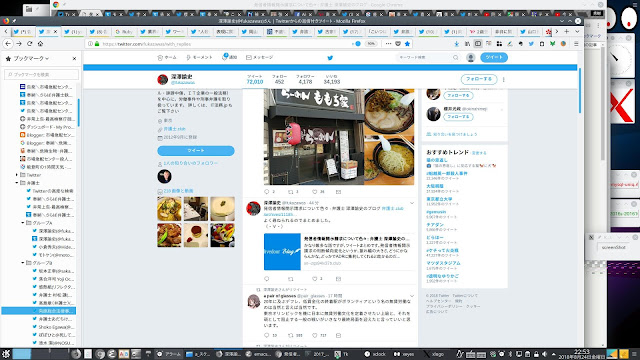
Task: Select the フォロー count tab 452
Action: pos(280,79)
